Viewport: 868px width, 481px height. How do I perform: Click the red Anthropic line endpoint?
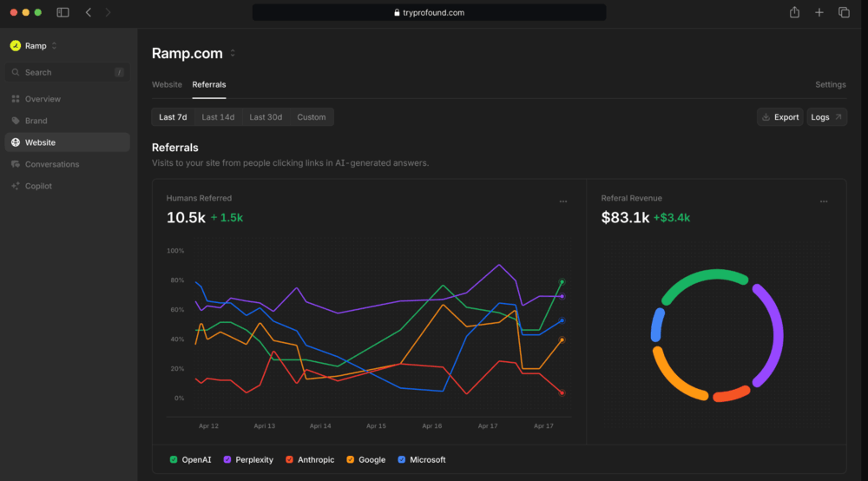click(x=562, y=393)
